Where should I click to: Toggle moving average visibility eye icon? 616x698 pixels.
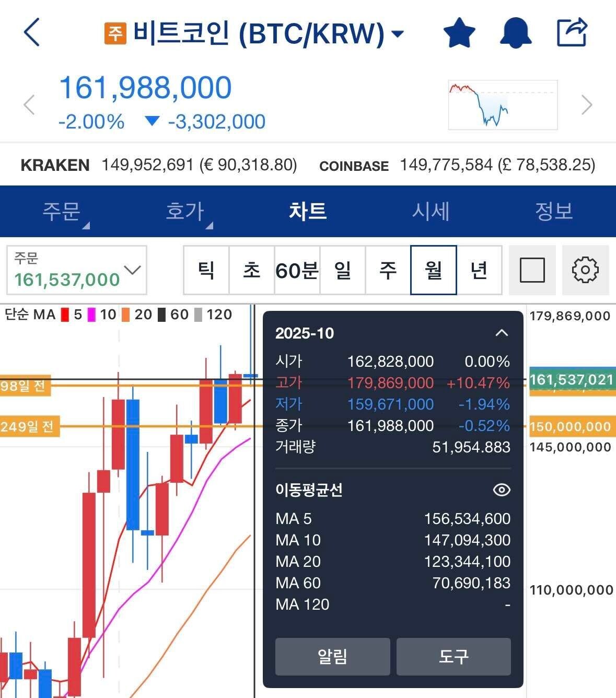[501, 490]
